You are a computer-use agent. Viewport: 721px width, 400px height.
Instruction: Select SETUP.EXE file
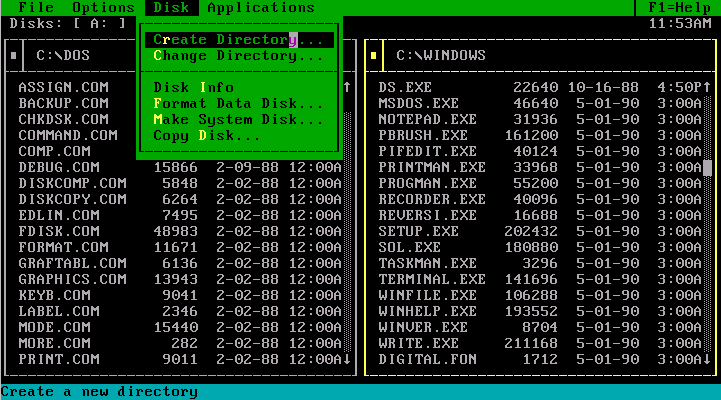point(541,231)
